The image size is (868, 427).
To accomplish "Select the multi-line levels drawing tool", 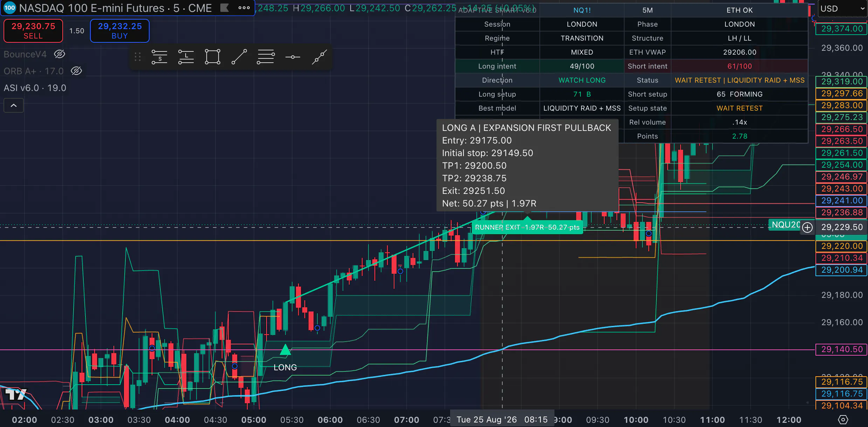I will pyautogui.click(x=266, y=57).
